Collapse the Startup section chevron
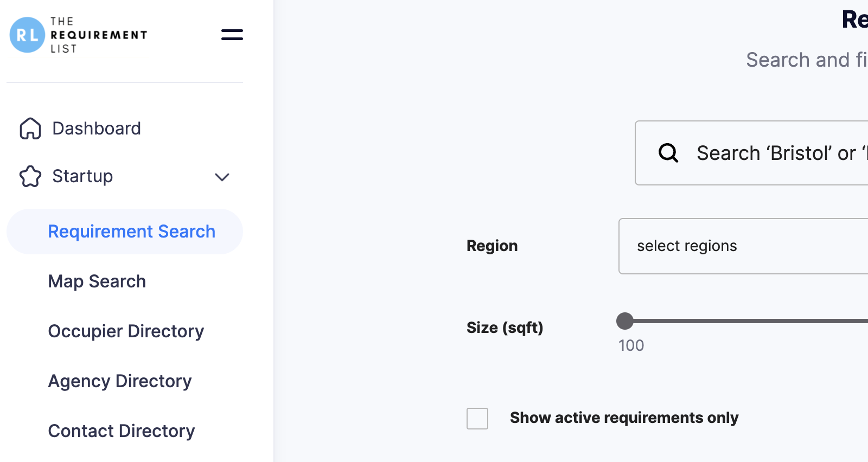This screenshot has width=868, height=462. coord(222,177)
